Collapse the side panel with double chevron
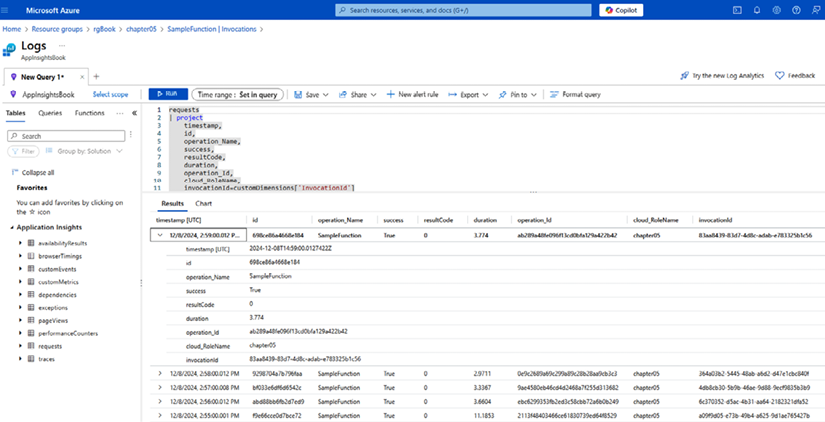Image resolution: width=825 pixels, height=422 pixels. (134, 113)
